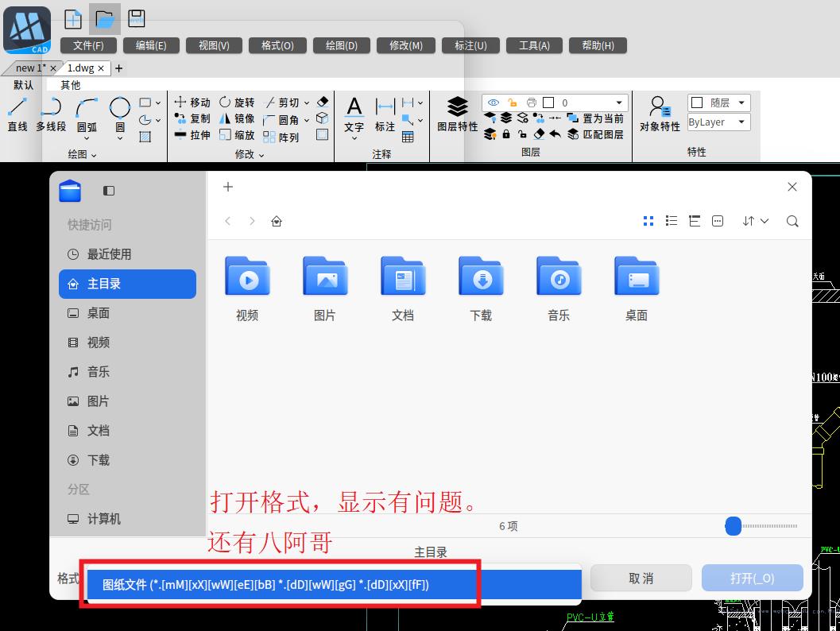Open the 格式(O) menu
This screenshot has height=631, width=840.
[x=277, y=45]
